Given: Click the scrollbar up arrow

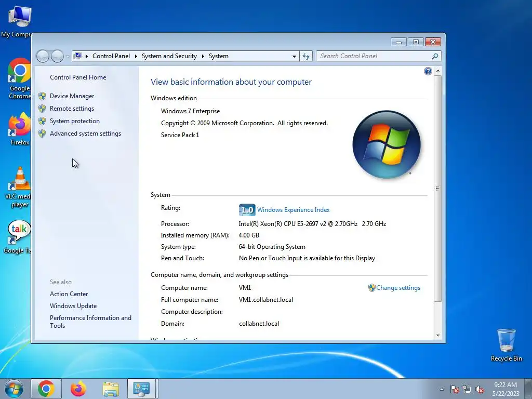Looking at the screenshot, I should (437, 71).
